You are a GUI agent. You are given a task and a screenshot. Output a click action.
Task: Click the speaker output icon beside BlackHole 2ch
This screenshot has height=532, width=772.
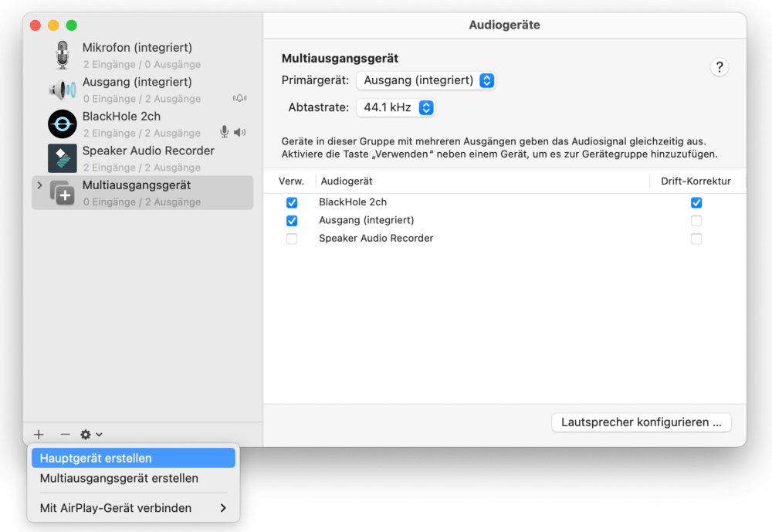point(240,132)
